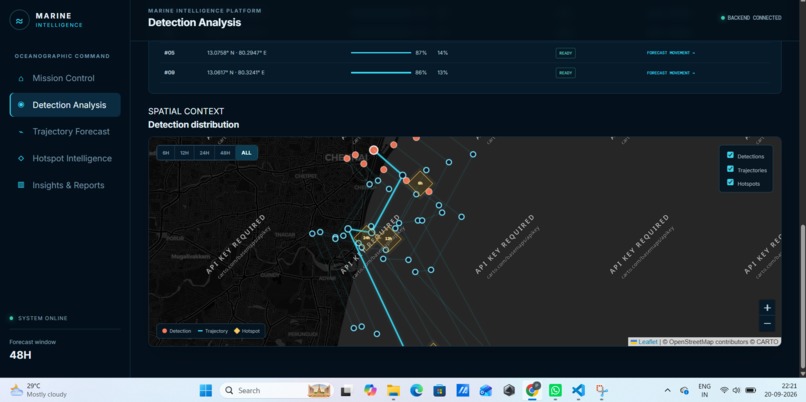
Task: Open the weather widget showing 29°C
Action: (x=39, y=390)
